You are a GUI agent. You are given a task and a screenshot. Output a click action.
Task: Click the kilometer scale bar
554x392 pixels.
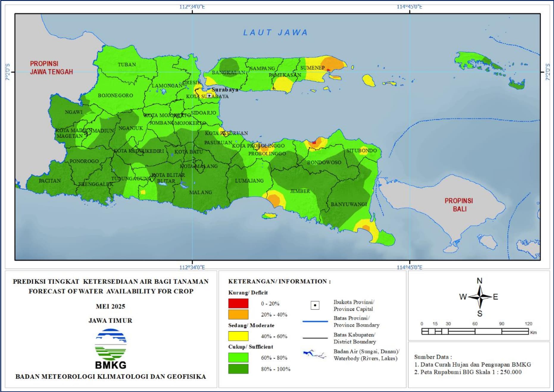click(475, 331)
